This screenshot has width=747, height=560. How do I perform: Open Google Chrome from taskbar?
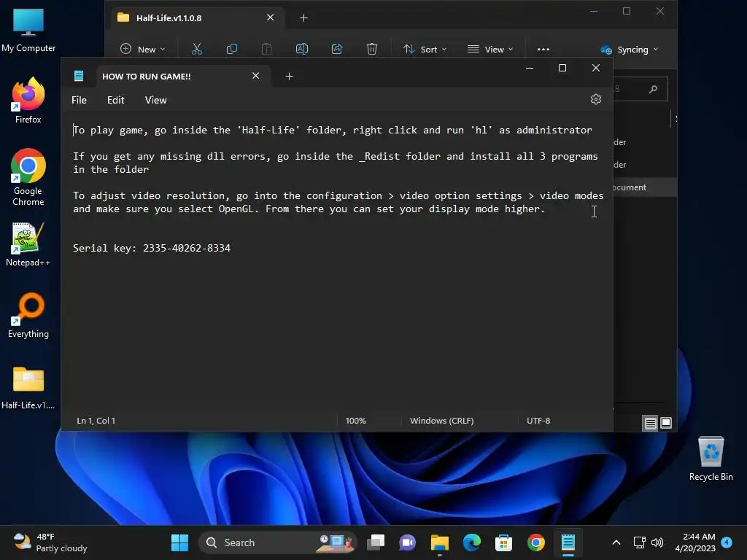click(x=536, y=542)
